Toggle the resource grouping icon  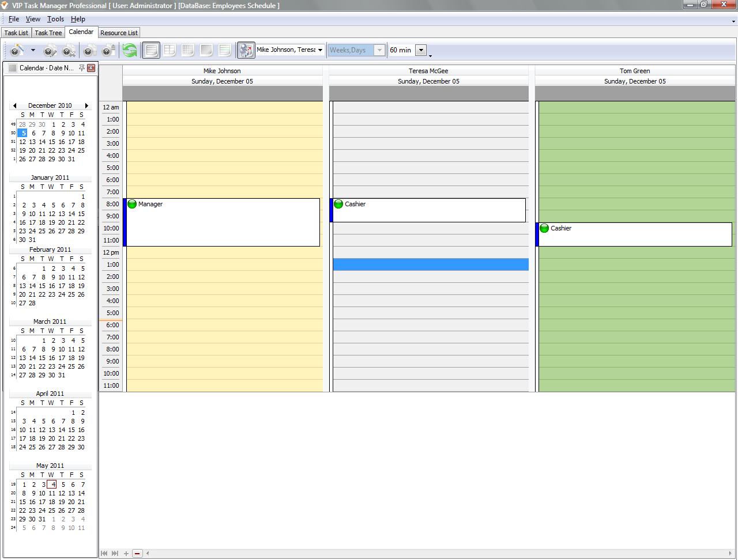(x=246, y=50)
